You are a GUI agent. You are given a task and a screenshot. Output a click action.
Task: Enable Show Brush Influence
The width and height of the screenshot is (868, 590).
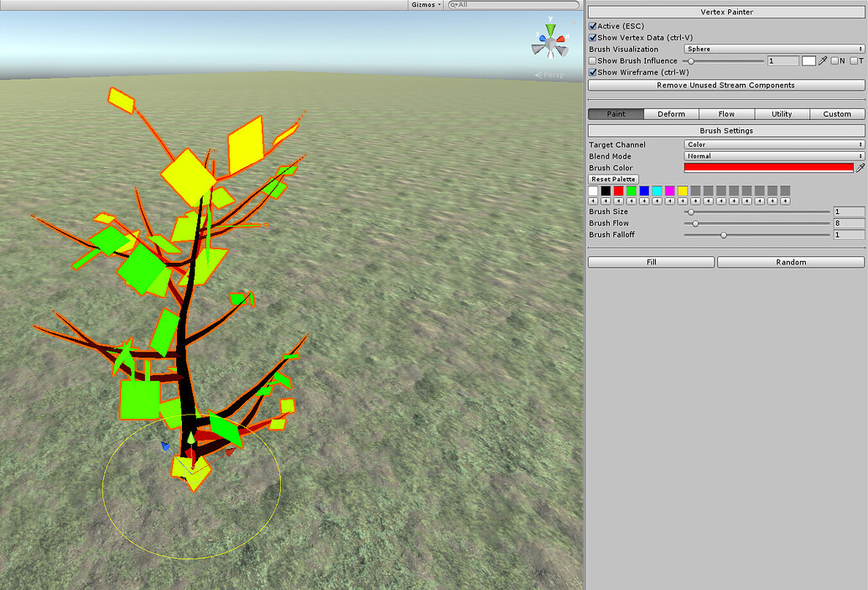593,60
